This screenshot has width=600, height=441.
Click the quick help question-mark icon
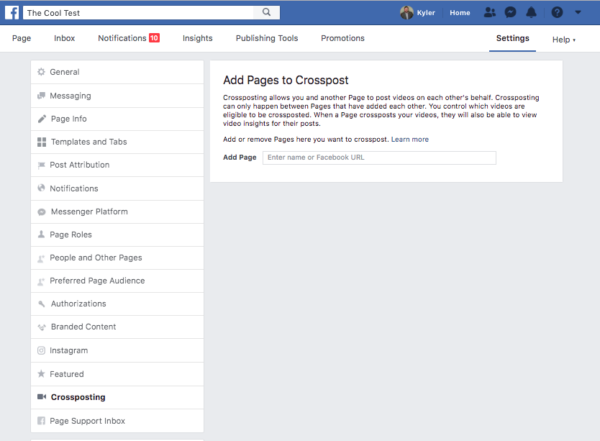click(x=557, y=13)
